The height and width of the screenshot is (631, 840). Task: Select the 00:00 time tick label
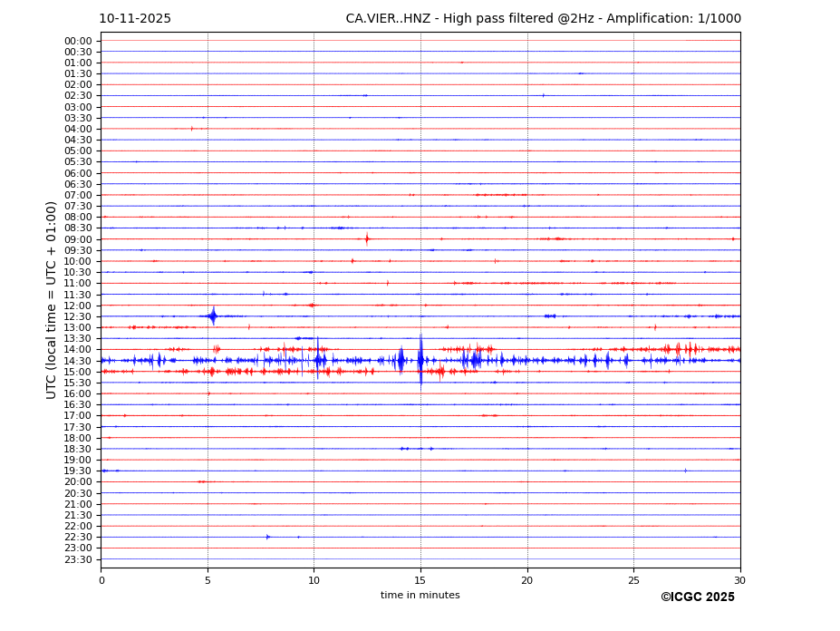(x=78, y=41)
